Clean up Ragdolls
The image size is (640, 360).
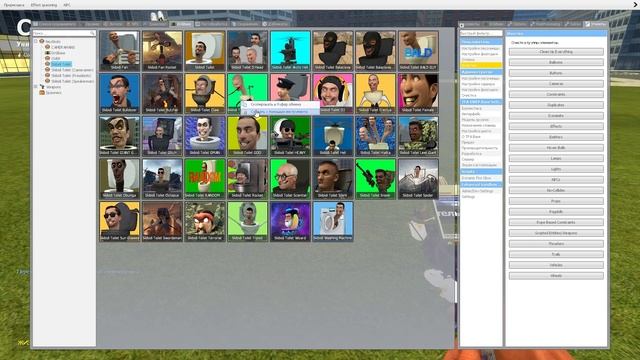[556, 212]
